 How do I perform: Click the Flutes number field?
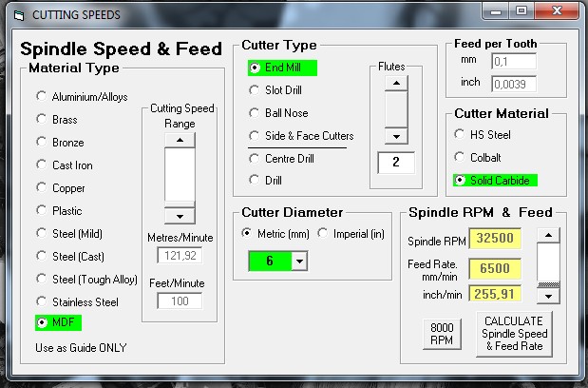[396, 163]
